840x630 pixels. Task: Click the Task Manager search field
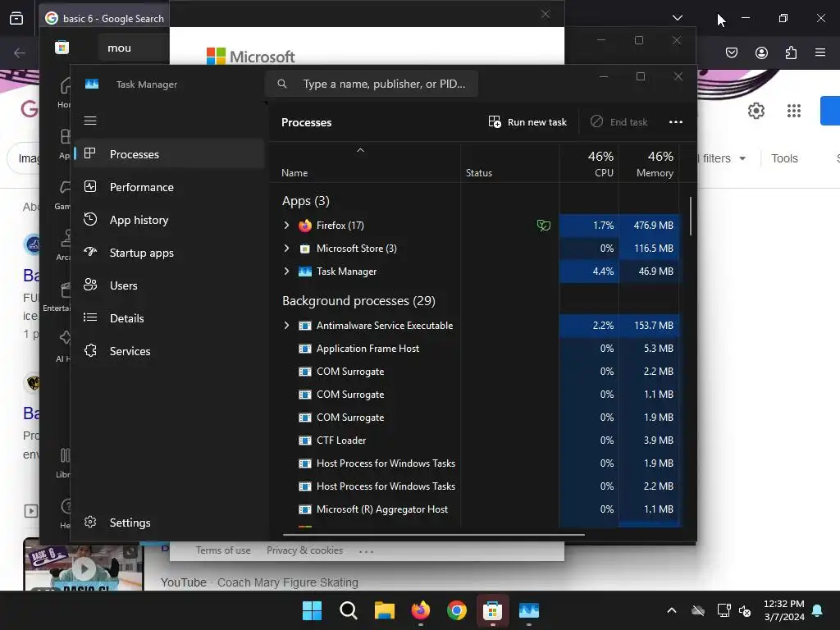pos(372,84)
